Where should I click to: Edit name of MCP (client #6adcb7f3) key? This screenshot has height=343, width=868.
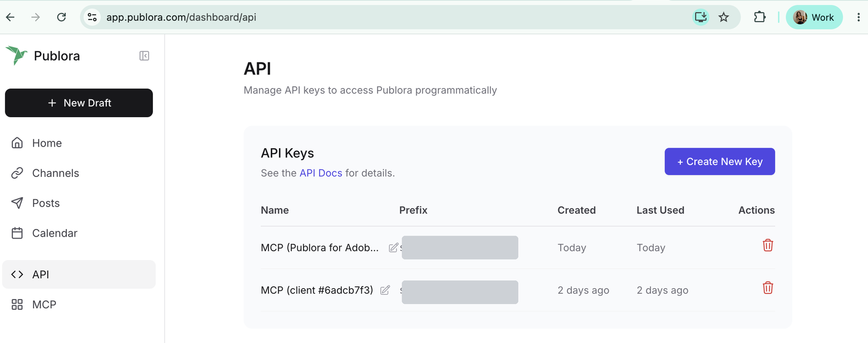pos(385,290)
